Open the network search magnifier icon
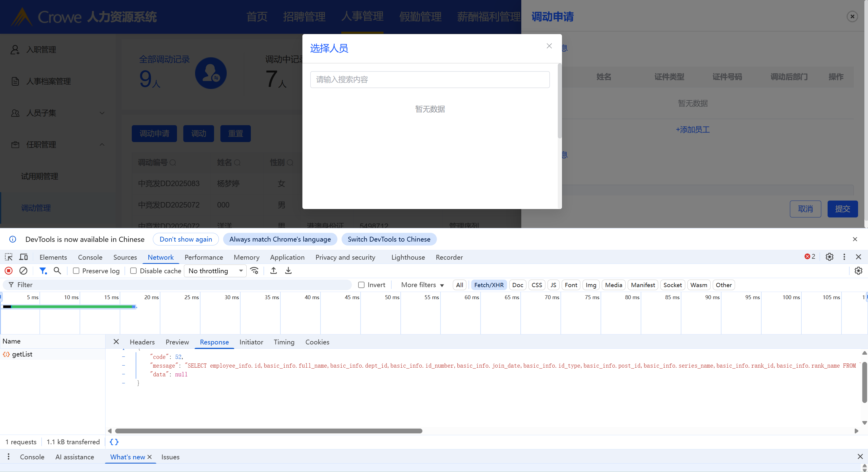Image resolution: width=868 pixels, height=472 pixels. (57, 271)
